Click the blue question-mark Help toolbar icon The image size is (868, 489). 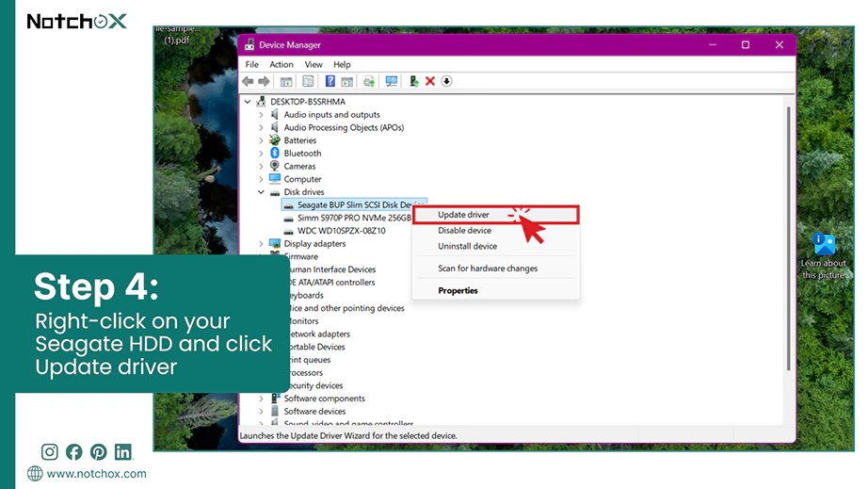330,81
